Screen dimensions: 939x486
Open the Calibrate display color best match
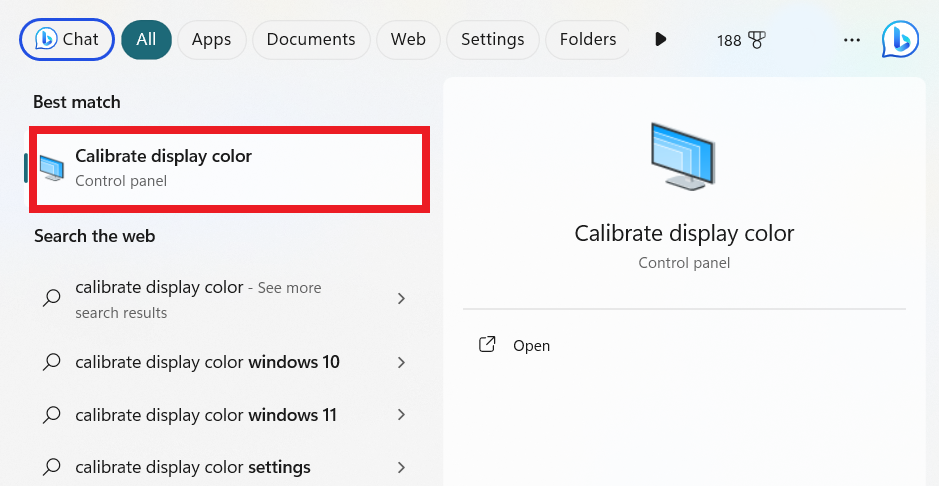(229, 169)
